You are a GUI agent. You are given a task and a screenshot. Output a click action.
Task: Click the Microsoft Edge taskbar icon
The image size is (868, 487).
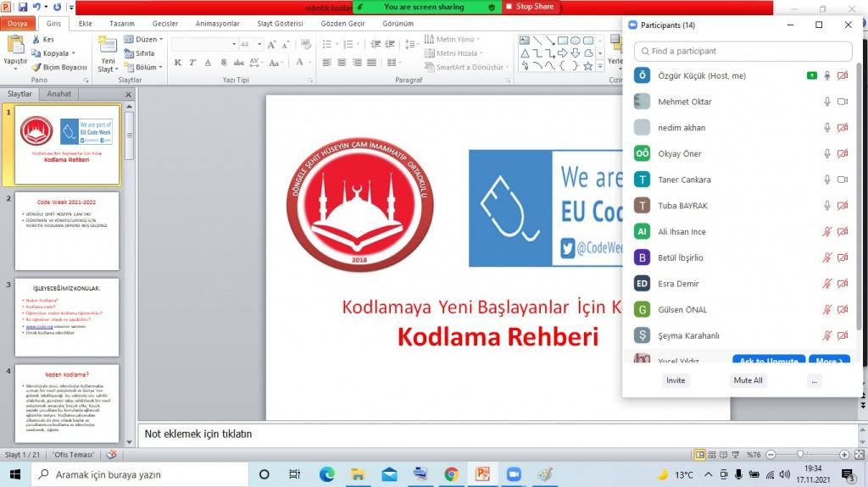coord(327,474)
